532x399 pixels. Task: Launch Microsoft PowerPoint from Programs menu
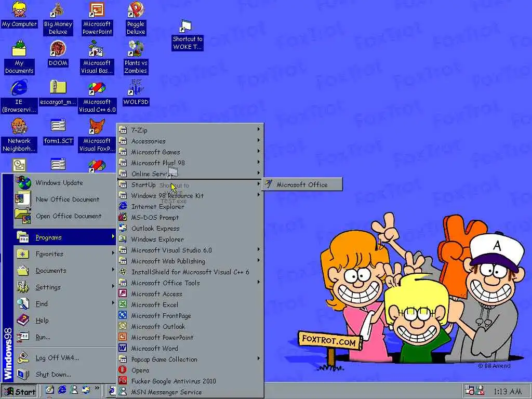pos(190,337)
